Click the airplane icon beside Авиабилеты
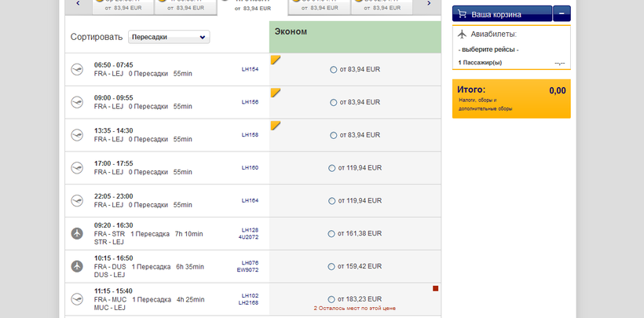 [x=462, y=34]
